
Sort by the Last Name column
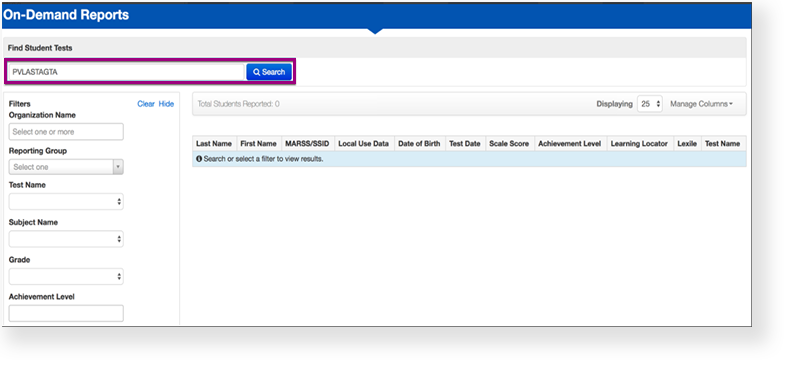[214, 144]
